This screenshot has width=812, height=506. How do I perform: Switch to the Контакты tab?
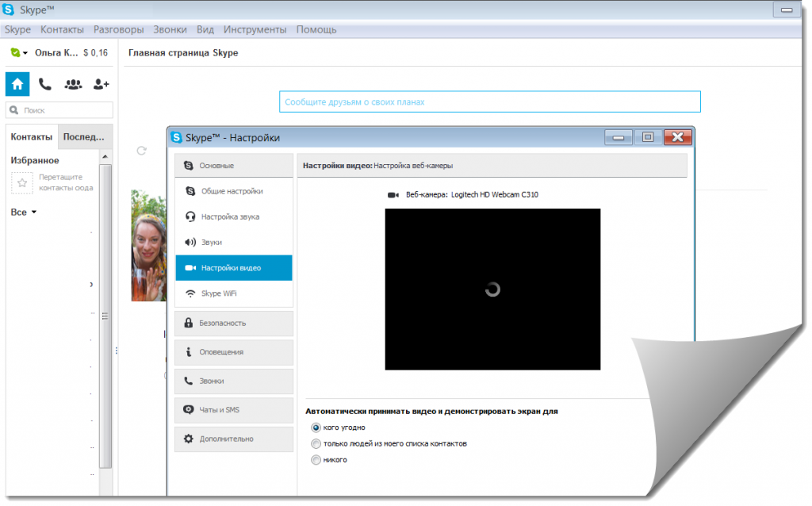point(32,136)
